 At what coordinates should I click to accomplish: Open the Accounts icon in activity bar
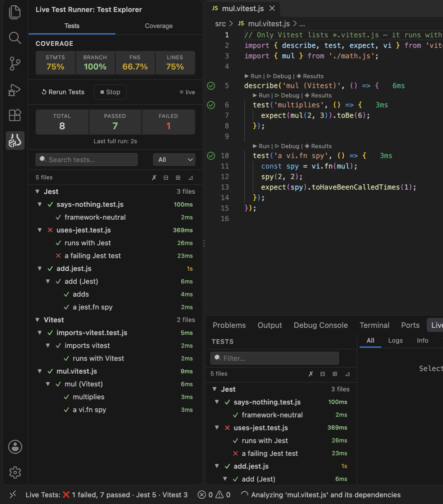click(15, 447)
